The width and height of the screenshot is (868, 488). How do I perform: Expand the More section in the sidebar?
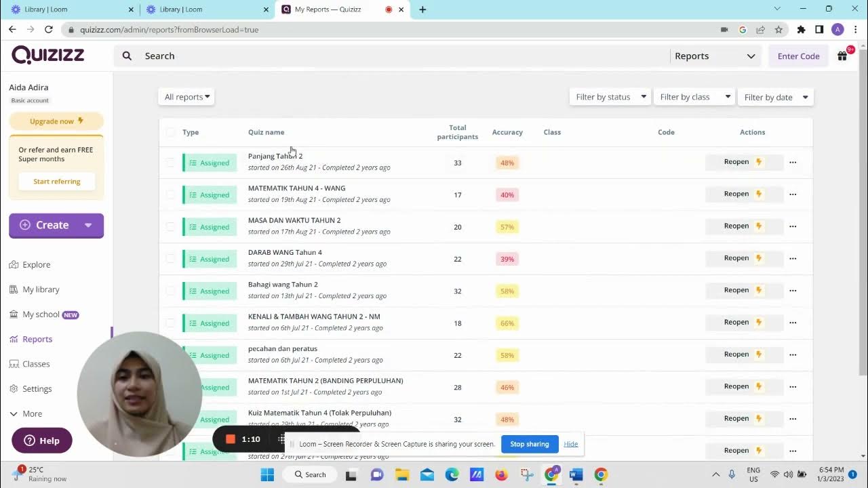[x=26, y=413]
